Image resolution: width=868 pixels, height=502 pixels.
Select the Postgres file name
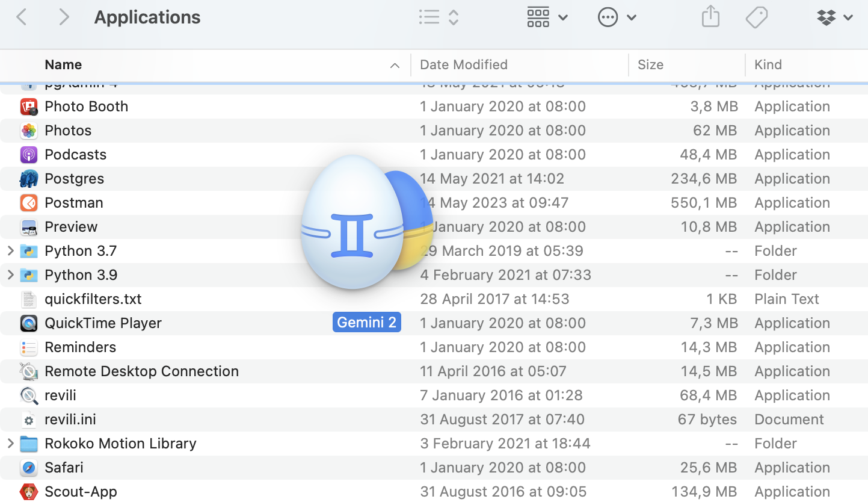[x=74, y=179]
